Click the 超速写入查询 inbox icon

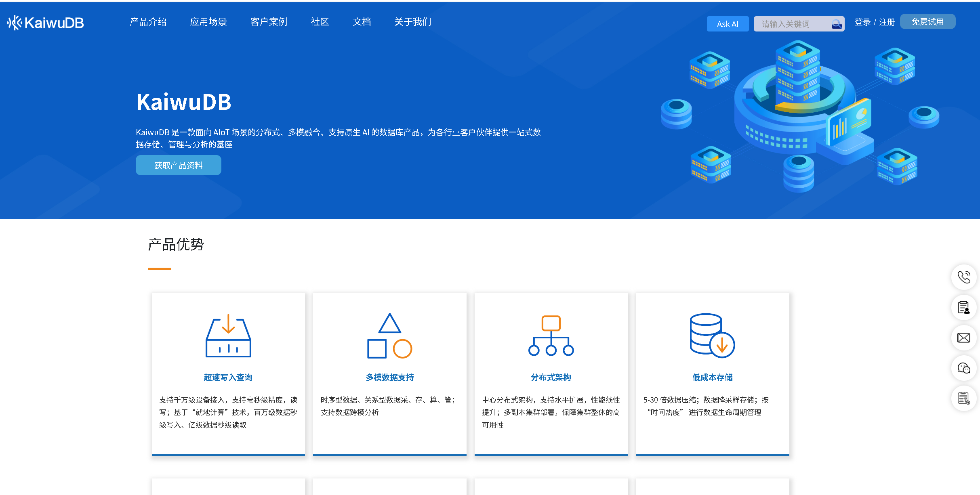(228, 336)
